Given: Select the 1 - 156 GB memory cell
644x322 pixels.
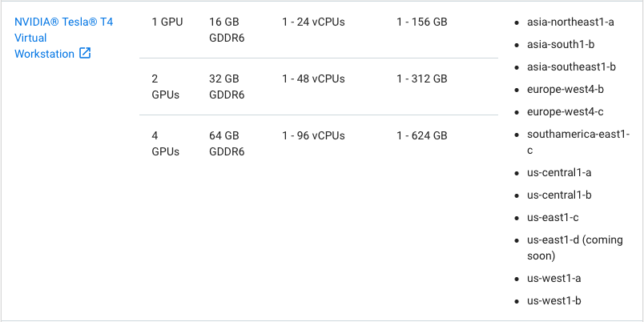Looking at the screenshot, I should [422, 22].
